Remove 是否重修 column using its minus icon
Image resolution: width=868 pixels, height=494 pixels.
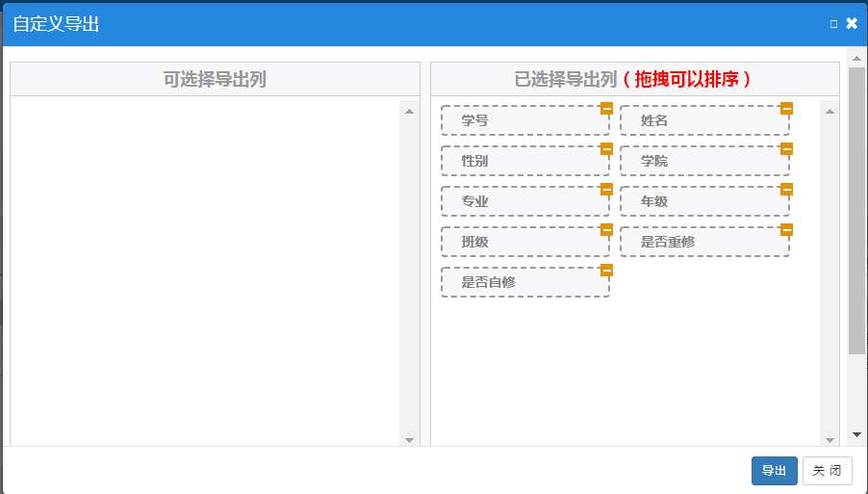pyautogui.click(x=786, y=230)
